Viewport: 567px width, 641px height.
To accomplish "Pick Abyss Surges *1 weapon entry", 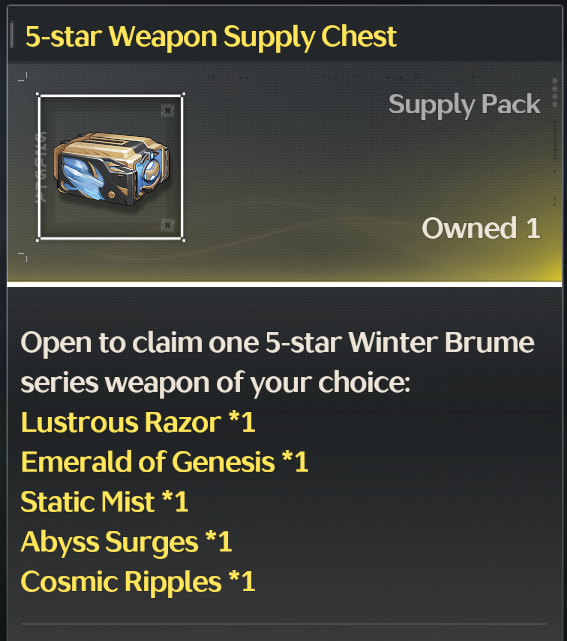I will 126,542.
